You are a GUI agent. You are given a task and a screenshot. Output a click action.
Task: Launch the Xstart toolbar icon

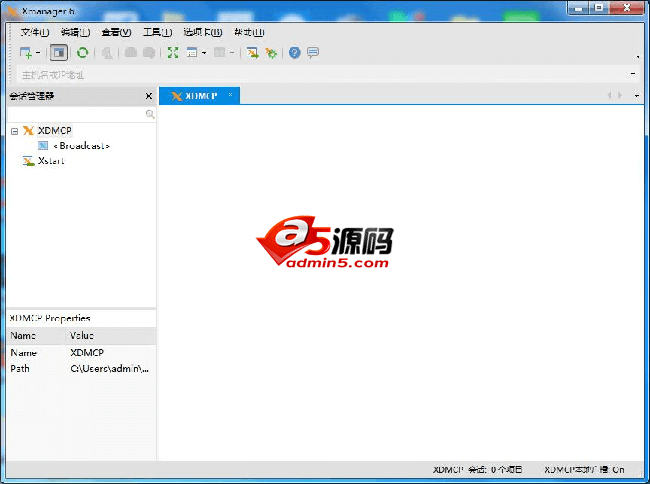pyautogui.click(x=252, y=53)
